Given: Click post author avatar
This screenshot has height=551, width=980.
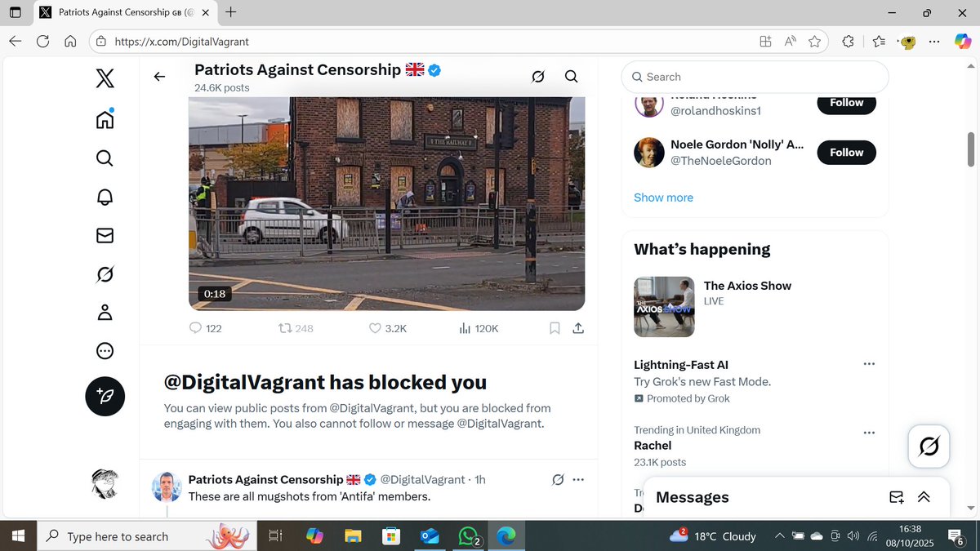Looking at the screenshot, I should click(x=167, y=486).
